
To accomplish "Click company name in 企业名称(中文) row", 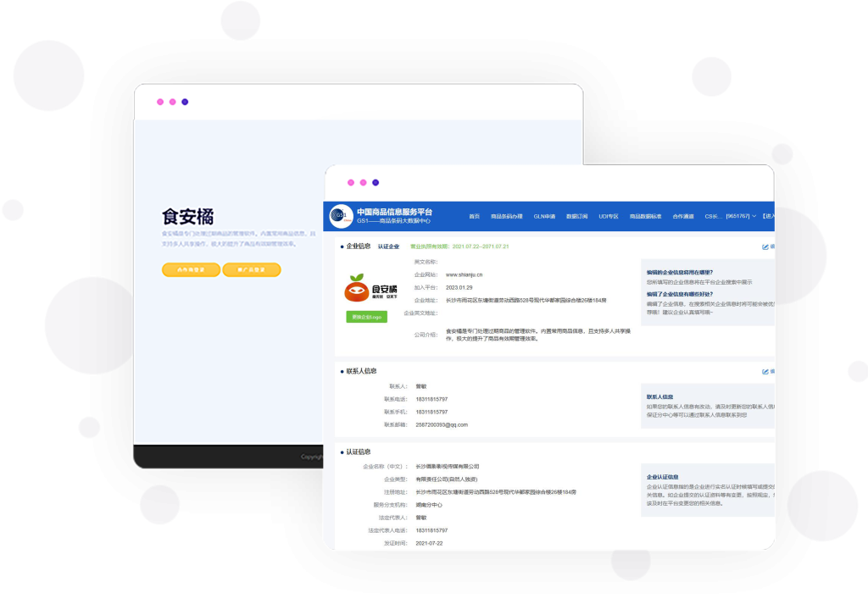I will 448,467.
